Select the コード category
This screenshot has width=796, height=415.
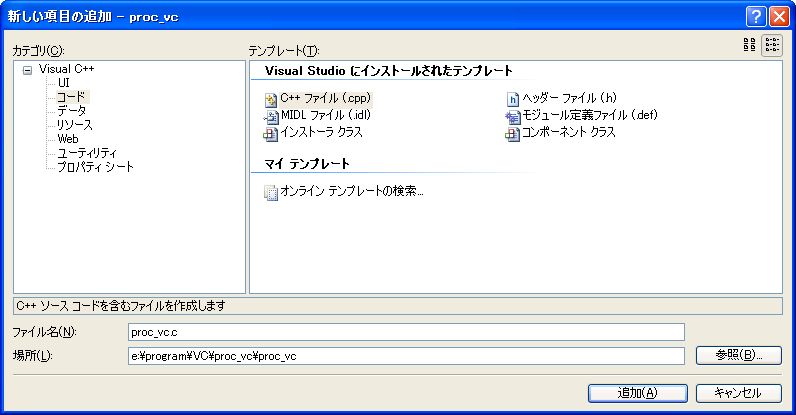[x=71, y=97]
